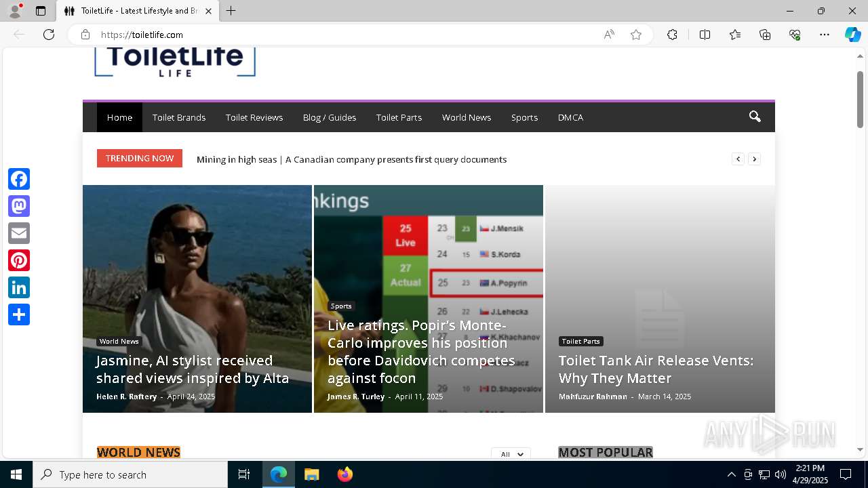
Task: Share page via Pinterest sidebar icon
Action: tap(19, 260)
